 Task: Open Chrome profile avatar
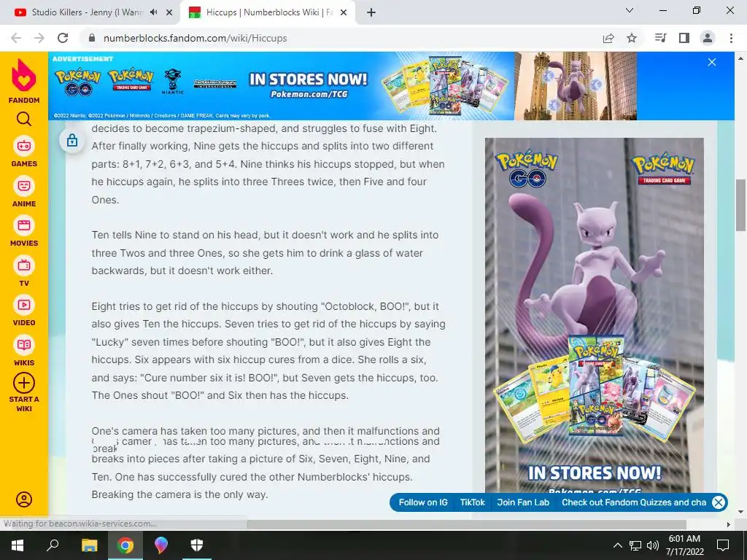[708, 38]
